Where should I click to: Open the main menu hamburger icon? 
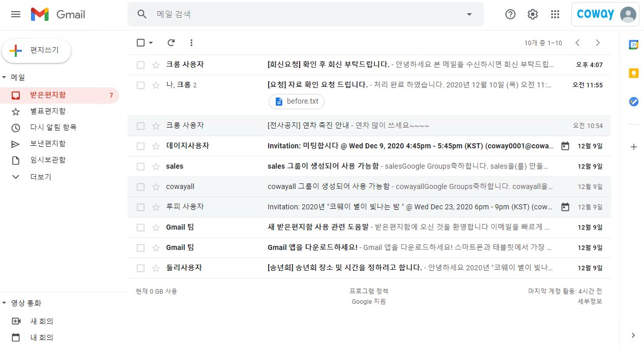(16, 14)
